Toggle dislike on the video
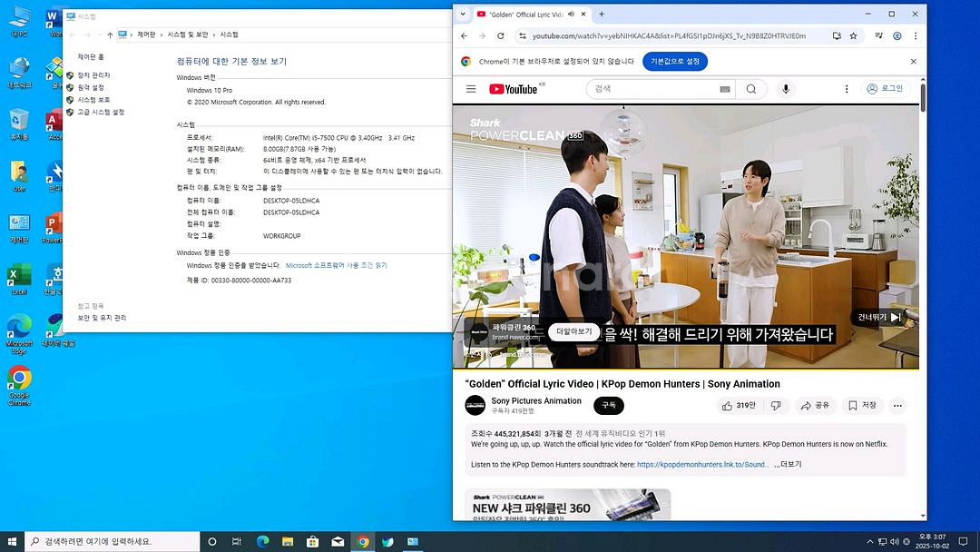The height and width of the screenshot is (552, 980). tap(776, 405)
